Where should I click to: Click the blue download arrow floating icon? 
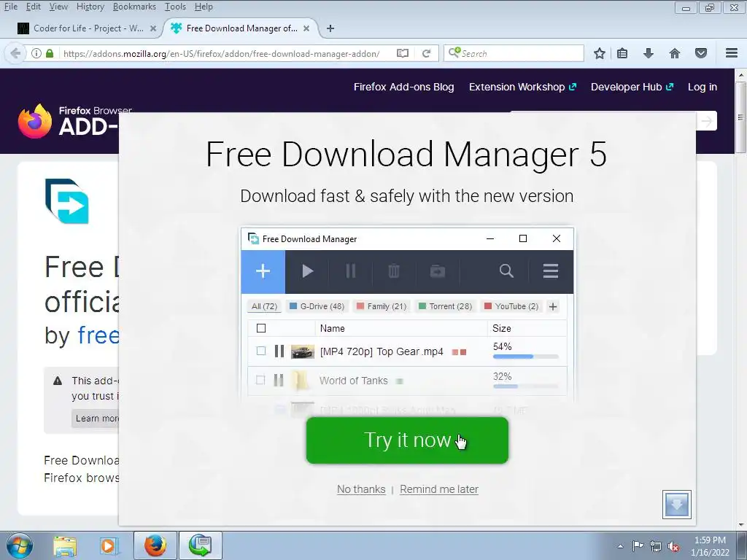(x=676, y=505)
